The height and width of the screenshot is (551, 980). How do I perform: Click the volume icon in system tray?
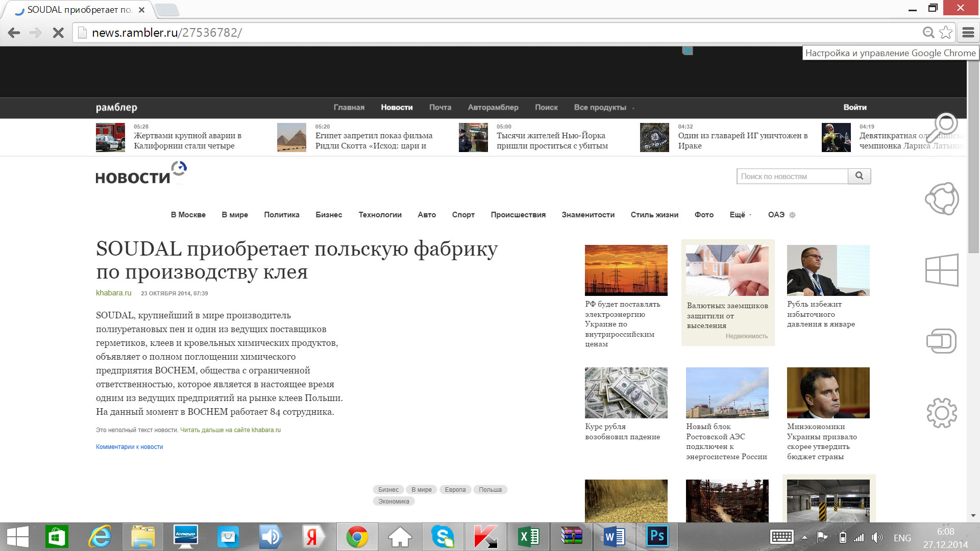(x=877, y=537)
